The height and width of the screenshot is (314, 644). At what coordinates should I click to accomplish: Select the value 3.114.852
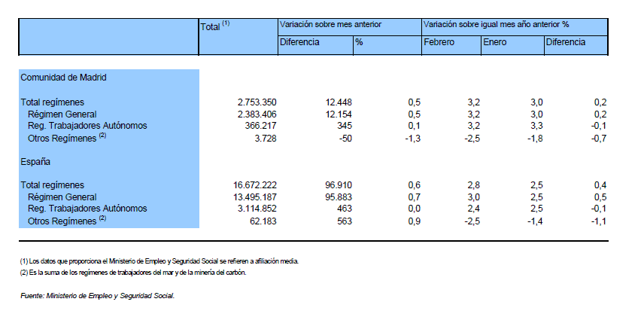click(x=256, y=209)
